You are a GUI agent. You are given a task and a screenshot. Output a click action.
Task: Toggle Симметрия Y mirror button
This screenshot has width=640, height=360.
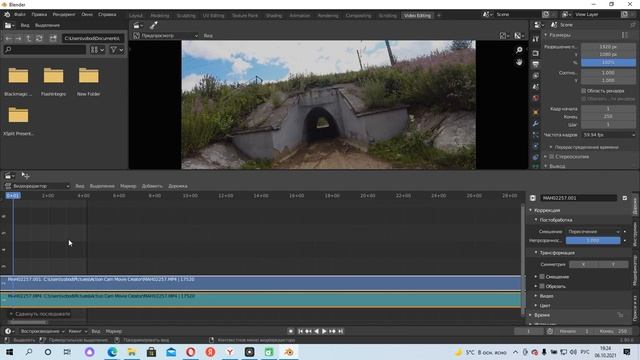613,264
